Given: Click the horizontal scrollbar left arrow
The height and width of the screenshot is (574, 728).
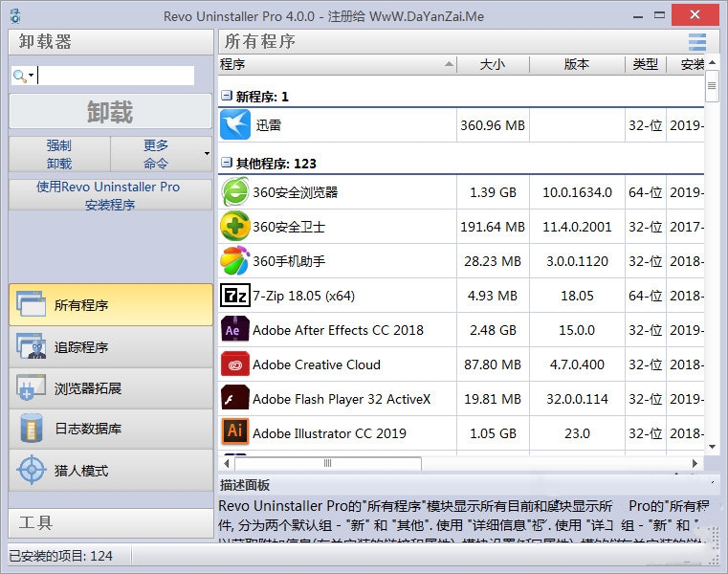Looking at the screenshot, I should pos(226,463).
